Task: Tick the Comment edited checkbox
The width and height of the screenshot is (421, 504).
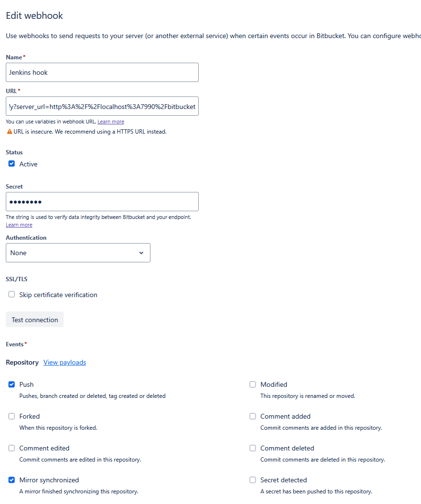Action: 12,448
